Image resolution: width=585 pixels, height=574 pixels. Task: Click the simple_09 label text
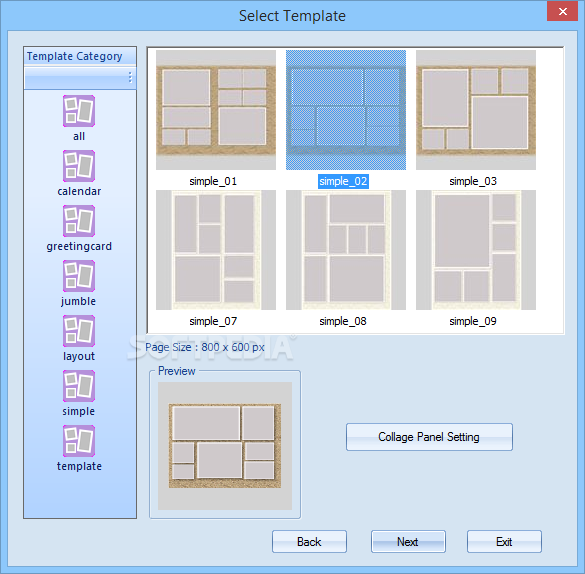[x=473, y=321]
